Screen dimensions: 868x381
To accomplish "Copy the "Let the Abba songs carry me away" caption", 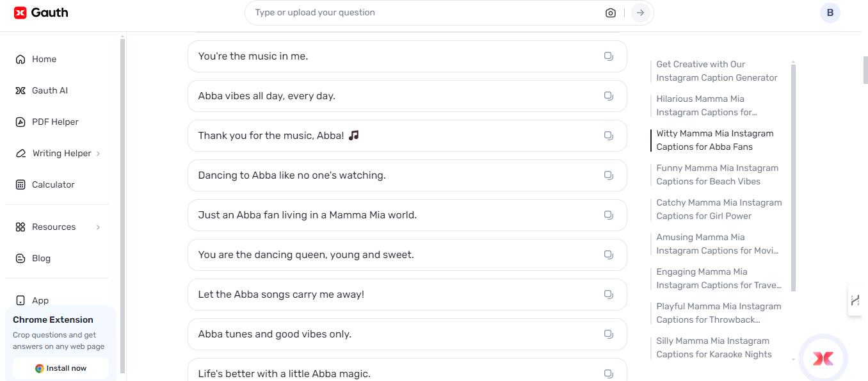I will point(609,295).
